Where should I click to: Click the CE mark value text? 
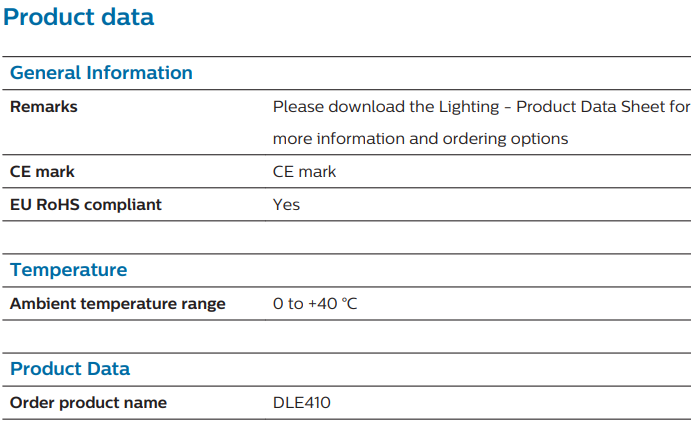[x=304, y=172]
